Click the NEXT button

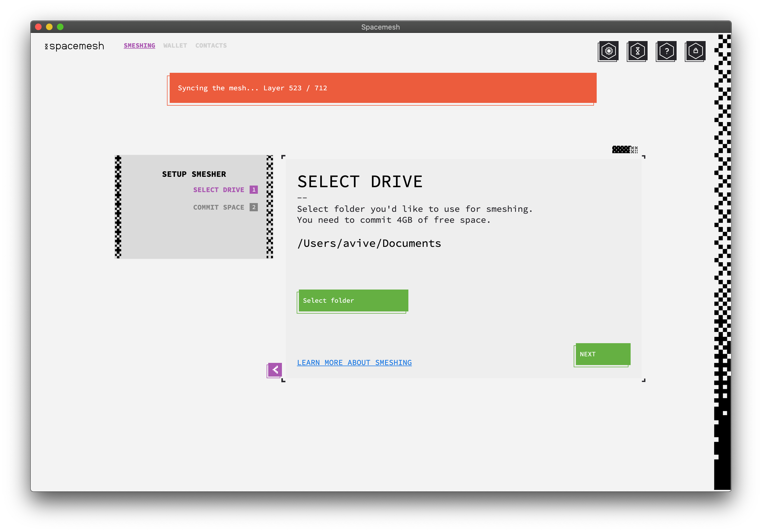tap(603, 354)
